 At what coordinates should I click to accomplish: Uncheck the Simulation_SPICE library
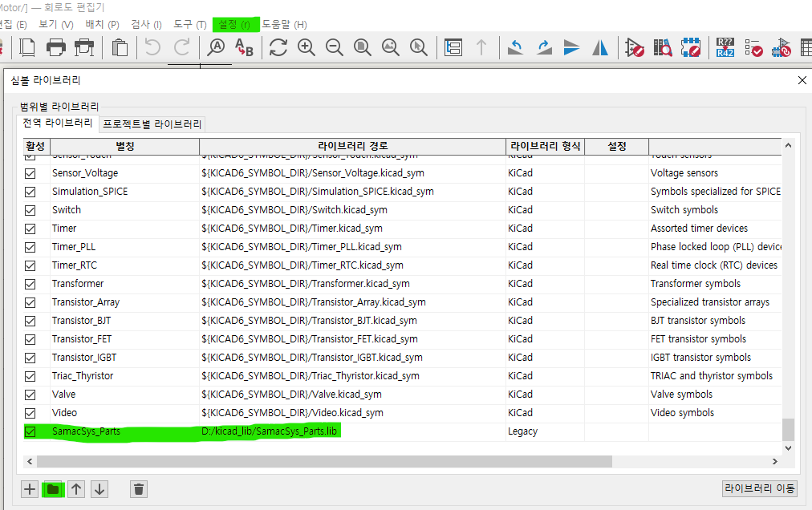[30, 192]
